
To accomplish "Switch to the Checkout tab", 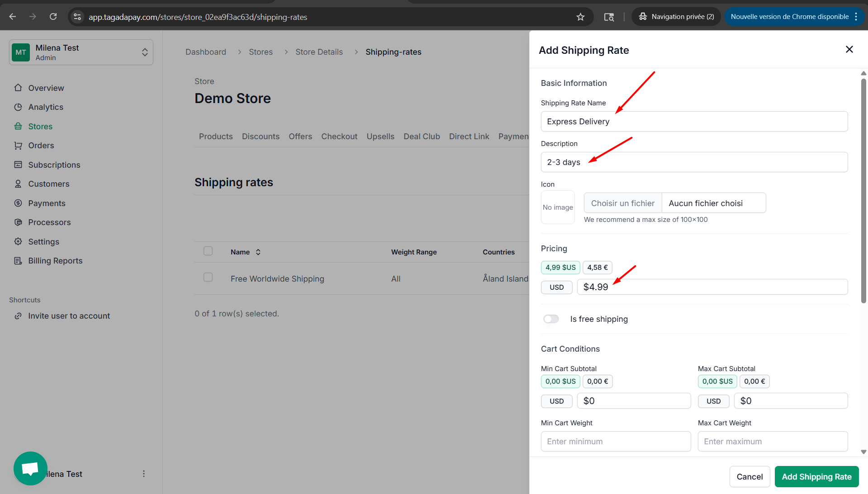I will point(339,136).
